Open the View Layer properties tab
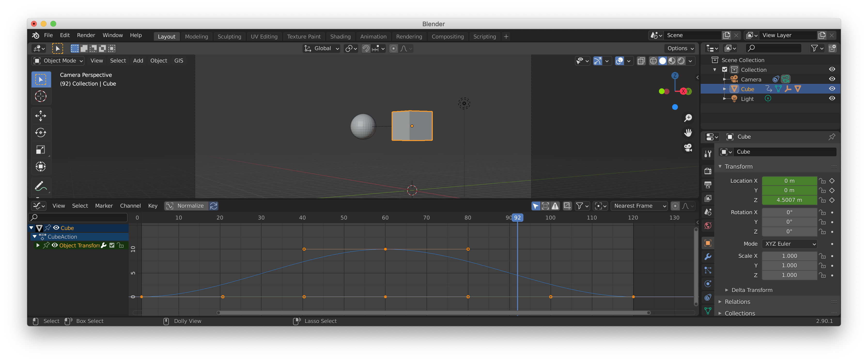The image size is (868, 362). coord(708,198)
